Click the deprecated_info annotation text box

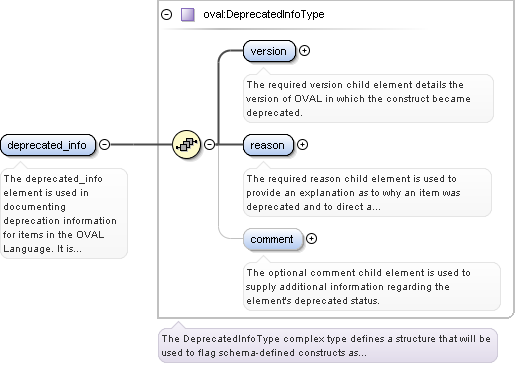[x=64, y=213]
